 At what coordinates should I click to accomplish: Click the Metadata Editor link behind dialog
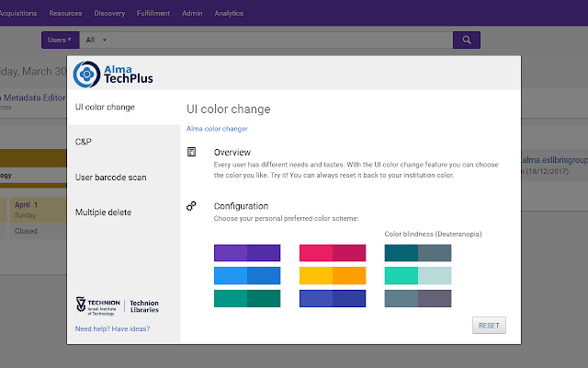tap(34, 98)
